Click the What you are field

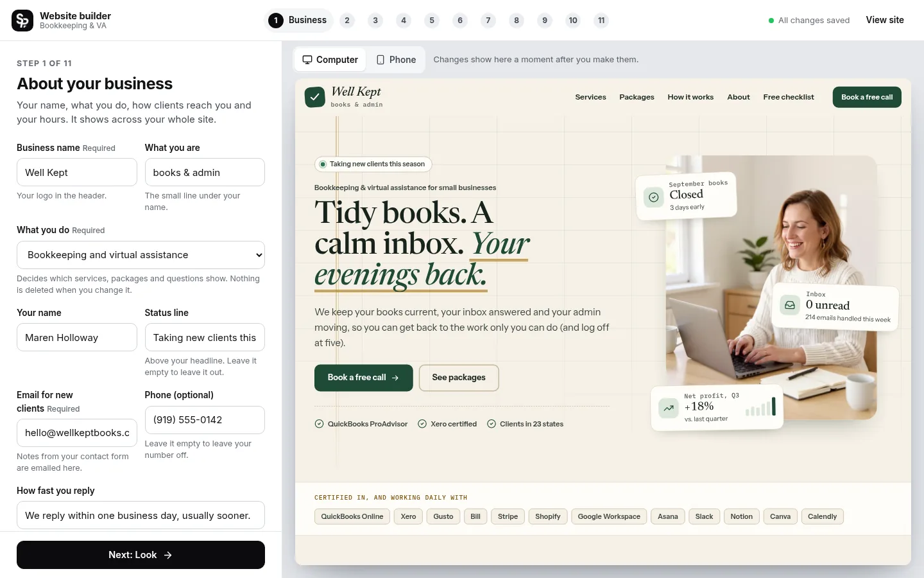coord(205,172)
